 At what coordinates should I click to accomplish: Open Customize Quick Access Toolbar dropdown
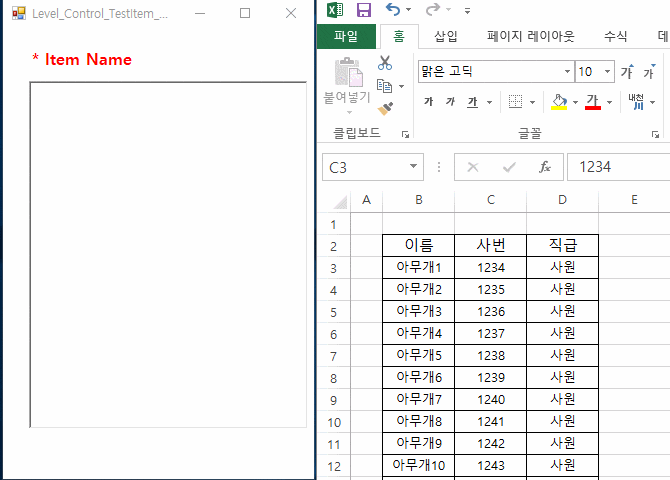pos(467,11)
